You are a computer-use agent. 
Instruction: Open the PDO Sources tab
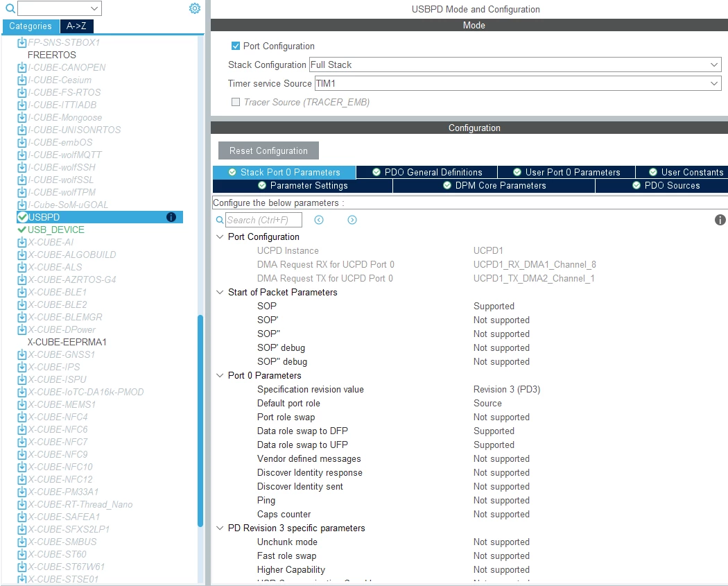661,185
